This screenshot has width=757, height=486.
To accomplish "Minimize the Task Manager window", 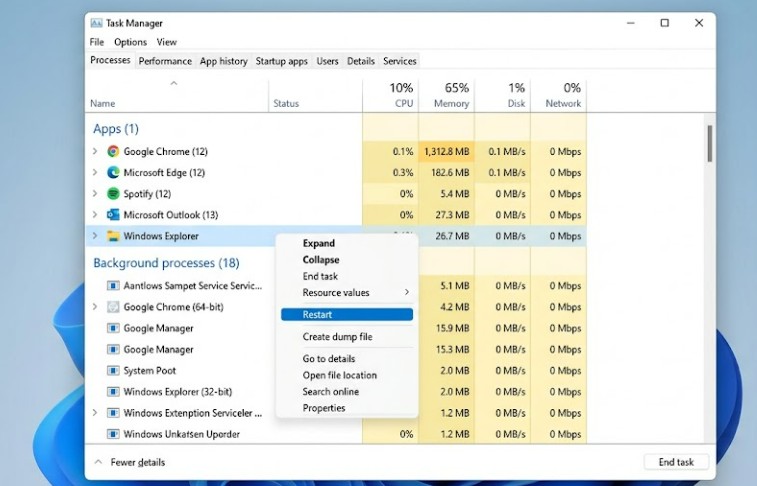I will (x=631, y=23).
